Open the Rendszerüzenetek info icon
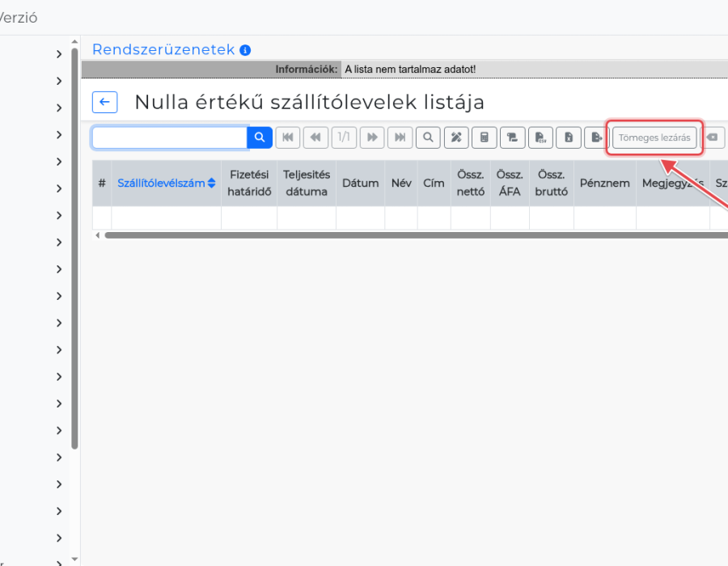Screen dimensions: 728x566 click(x=245, y=50)
